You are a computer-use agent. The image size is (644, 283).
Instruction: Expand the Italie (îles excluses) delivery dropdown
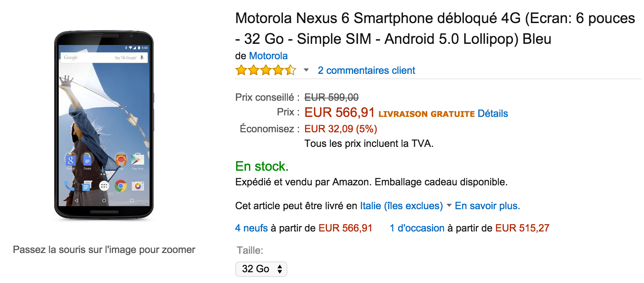pos(401,206)
